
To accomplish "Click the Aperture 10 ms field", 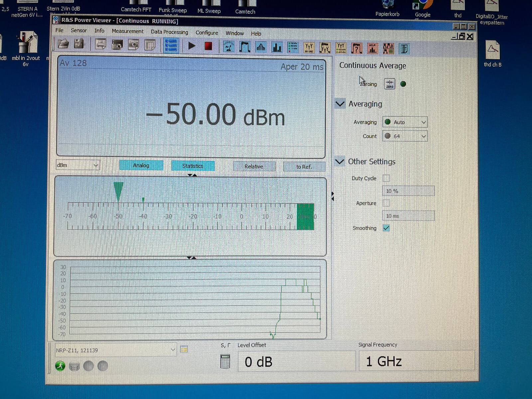I will tap(408, 216).
